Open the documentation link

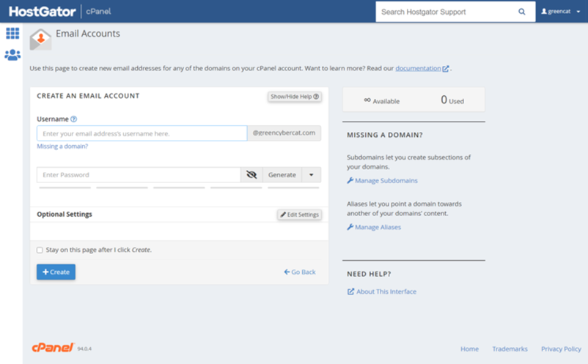(x=418, y=68)
